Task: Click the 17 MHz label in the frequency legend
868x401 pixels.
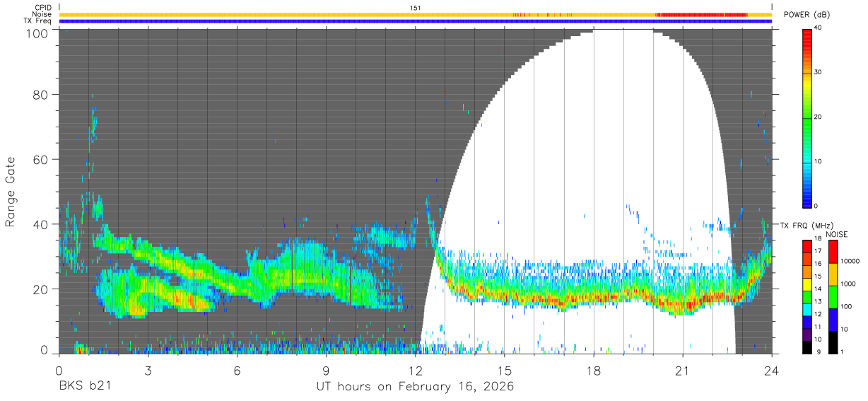Action: 818,251
